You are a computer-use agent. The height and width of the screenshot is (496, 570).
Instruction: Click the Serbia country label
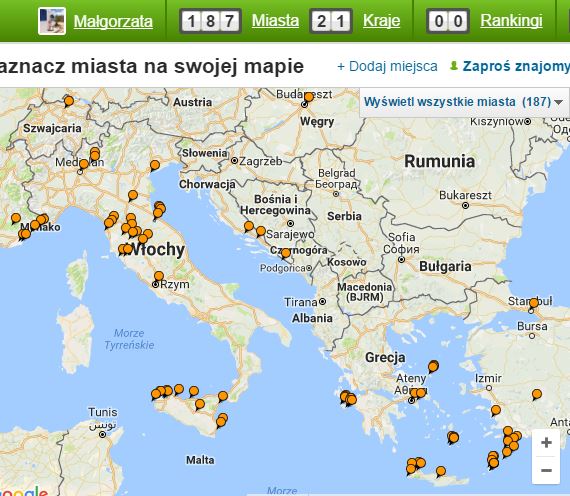344,216
